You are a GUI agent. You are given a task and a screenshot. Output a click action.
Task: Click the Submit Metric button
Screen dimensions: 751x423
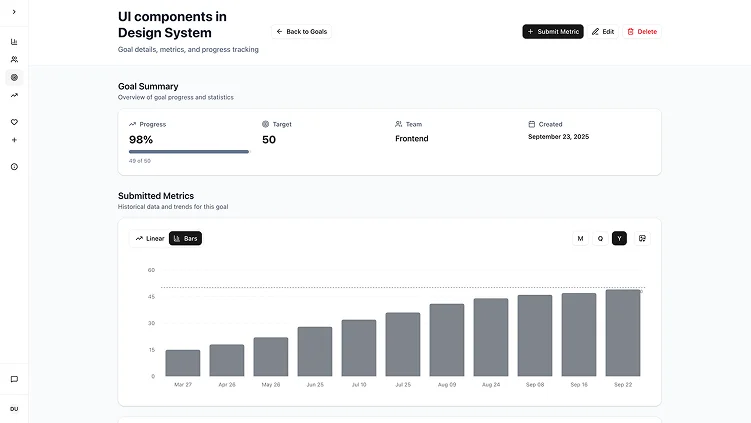tap(553, 32)
